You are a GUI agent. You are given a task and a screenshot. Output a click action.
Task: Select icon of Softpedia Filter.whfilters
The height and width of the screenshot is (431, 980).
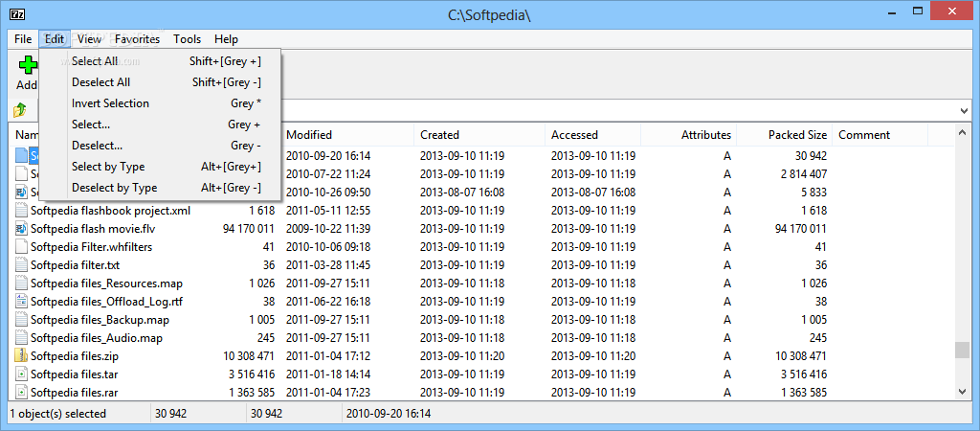tap(22, 247)
